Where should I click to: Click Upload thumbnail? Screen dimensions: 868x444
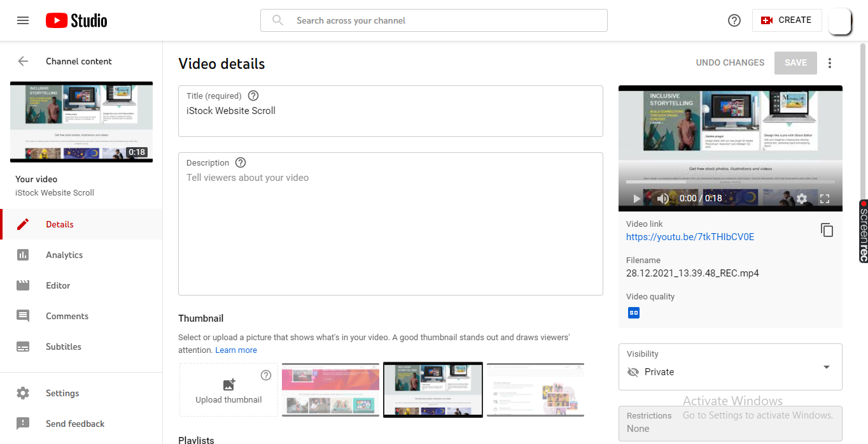tap(228, 390)
